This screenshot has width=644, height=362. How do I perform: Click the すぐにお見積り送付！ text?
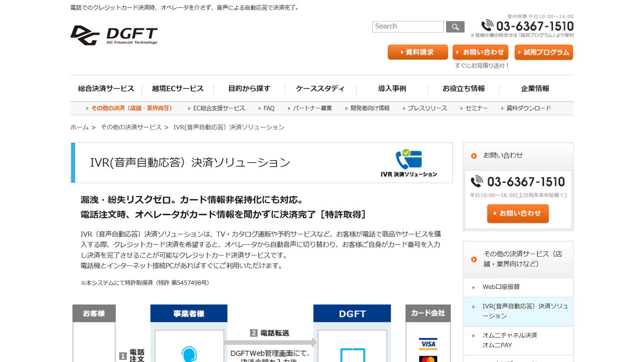pyautogui.click(x=482, y=65)
